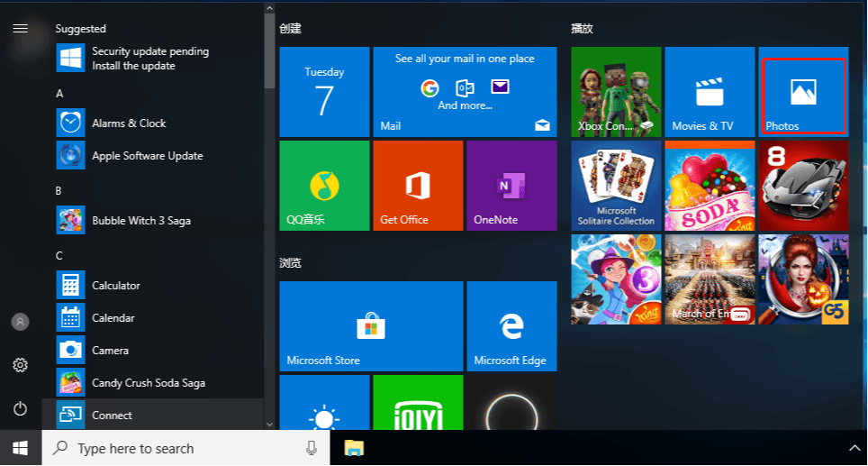Open the Microsoft Store tile
Viewport: 868px width, 466px height.
click(372, 326)
